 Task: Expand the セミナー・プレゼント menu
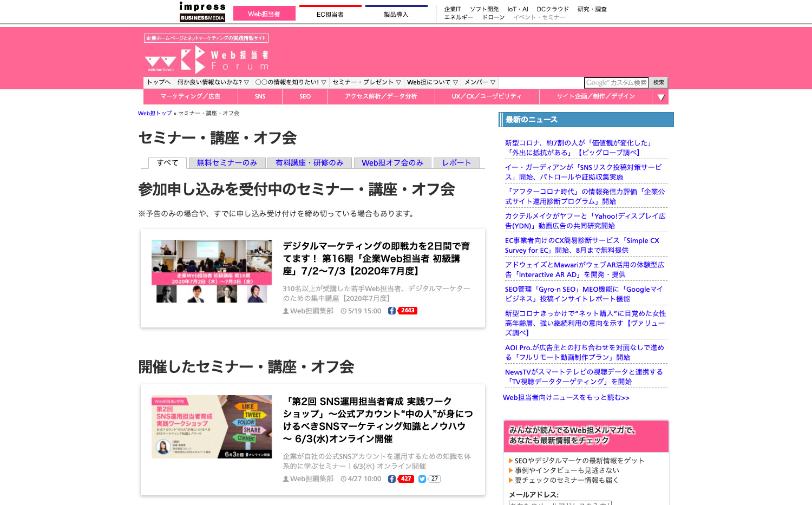tap(366, 82)
